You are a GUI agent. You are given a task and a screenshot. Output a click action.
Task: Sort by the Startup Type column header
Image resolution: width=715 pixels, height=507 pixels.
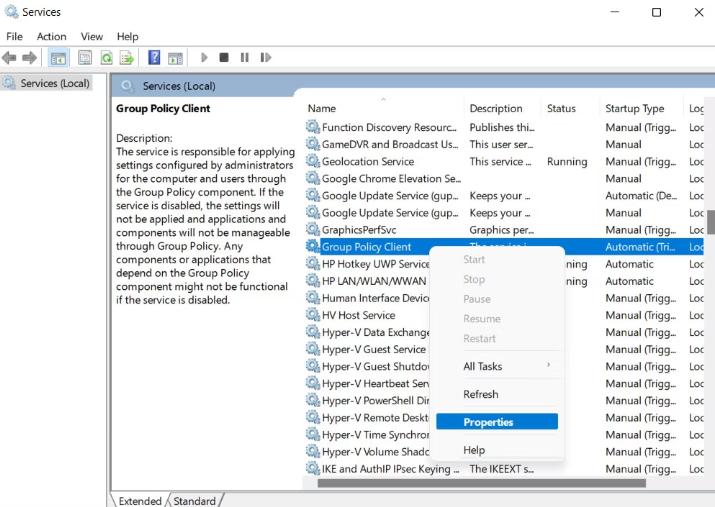tap(642, 109)
